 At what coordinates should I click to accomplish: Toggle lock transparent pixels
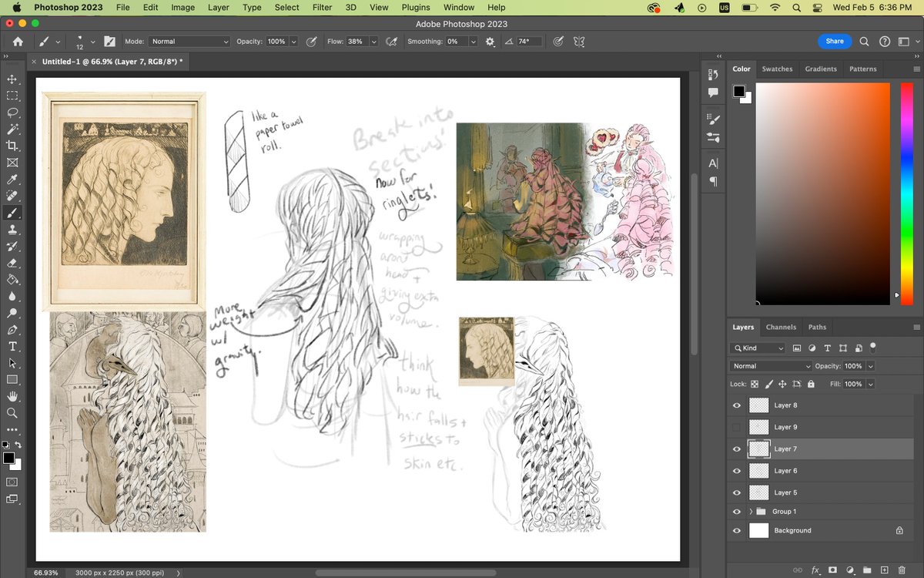(755, 384)
